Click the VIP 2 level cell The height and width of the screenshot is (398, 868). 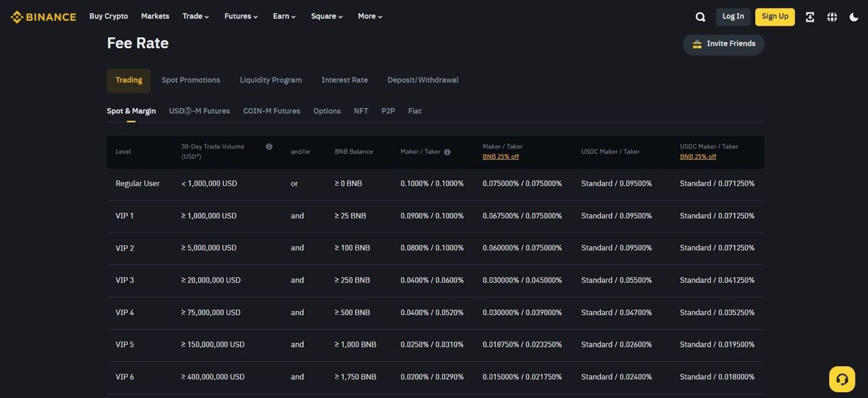click(125, 248)
